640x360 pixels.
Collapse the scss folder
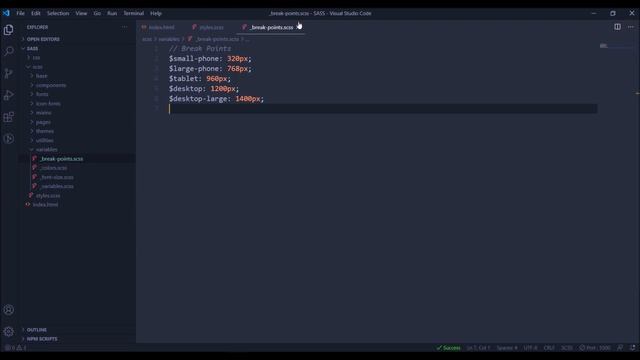pyautogui.click(x=37, y=67)
